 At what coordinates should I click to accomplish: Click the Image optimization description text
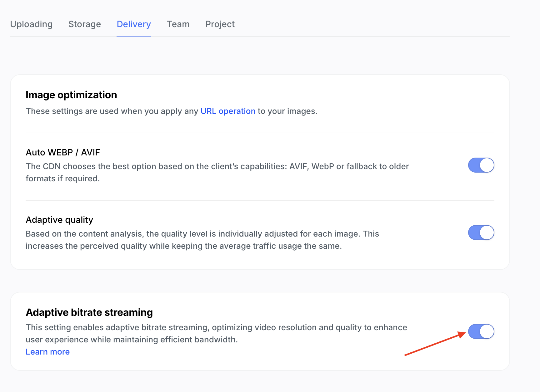[x=171, y=111]
